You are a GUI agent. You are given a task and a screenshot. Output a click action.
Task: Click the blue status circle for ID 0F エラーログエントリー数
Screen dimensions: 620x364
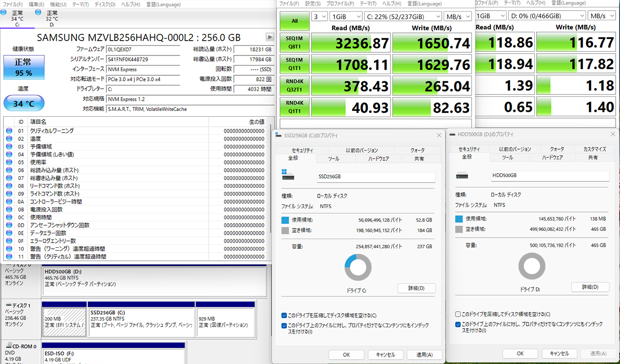[9, 241]
